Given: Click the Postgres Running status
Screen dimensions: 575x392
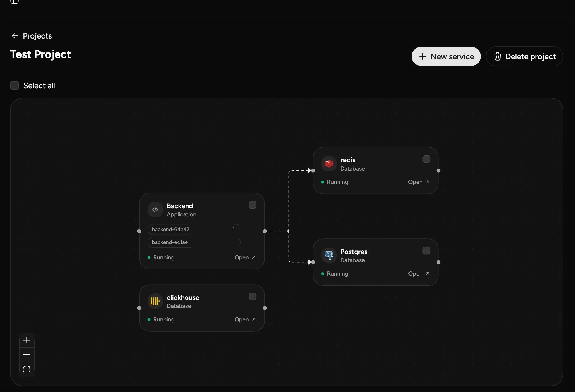Looking at the screenshot, I should pyautogui.click(x=335, y=274).
